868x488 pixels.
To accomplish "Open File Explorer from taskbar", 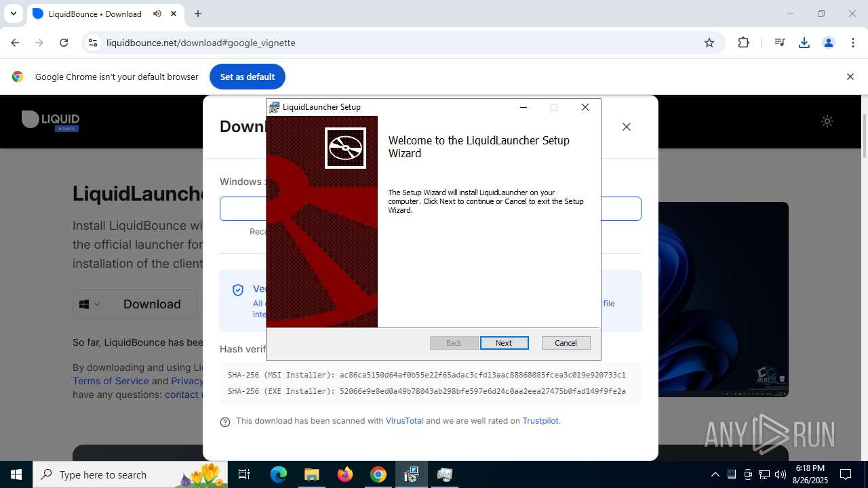I will point(311,474).
